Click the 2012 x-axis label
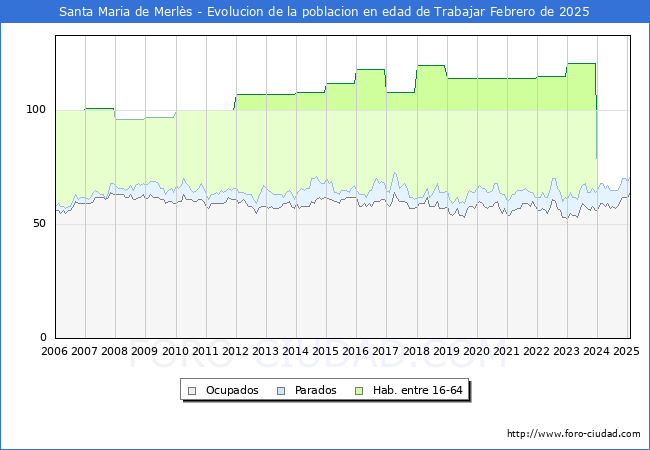 235,351
